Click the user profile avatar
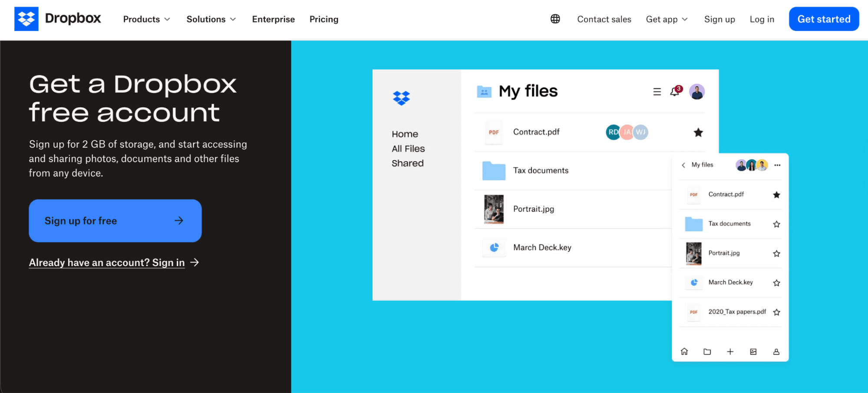Screen dimensions: 868x393 click(696, 92)
